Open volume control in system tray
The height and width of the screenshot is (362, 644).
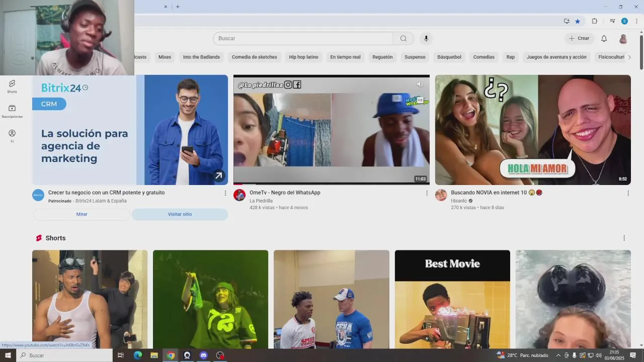pyautogui.click(x=598, y=355)
